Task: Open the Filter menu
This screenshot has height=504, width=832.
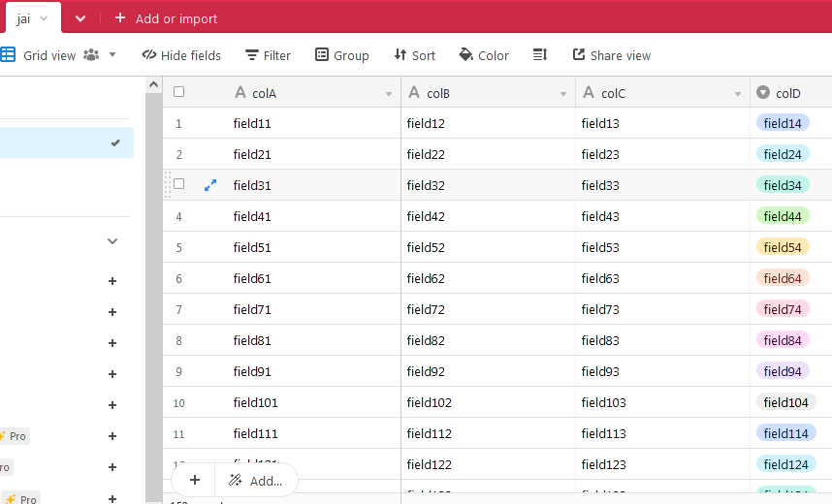Action: (x=268, y=55)
